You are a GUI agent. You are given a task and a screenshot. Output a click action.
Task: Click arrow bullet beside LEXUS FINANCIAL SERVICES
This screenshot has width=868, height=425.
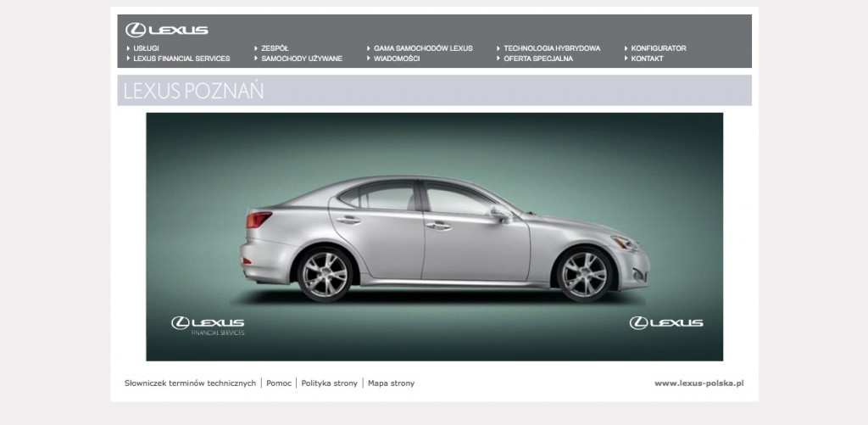(x=129, y=59)
